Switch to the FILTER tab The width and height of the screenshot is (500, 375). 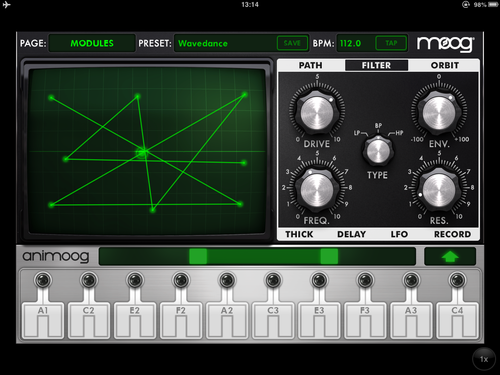(376, 65)
